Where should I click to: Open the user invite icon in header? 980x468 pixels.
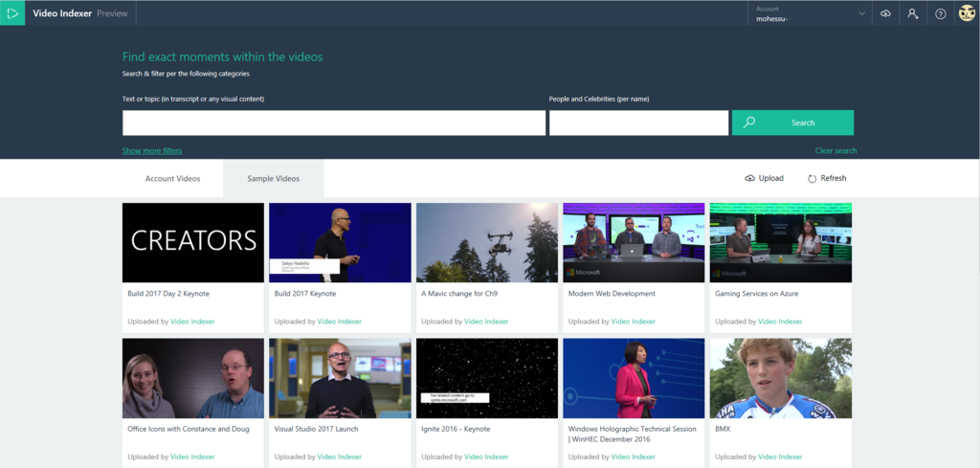pyautogui.click(x=913, y=13)
